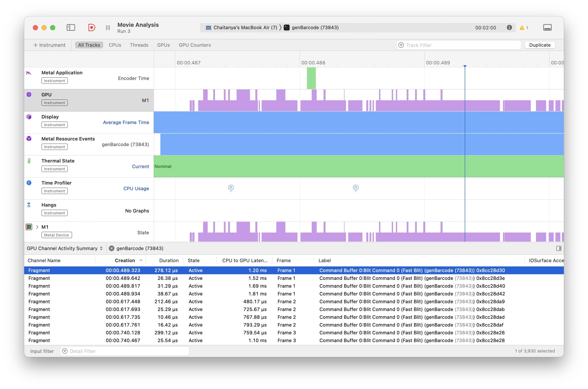The height and width of the screenshot is (389, 588).
Task: Click the blue playhead marker in ruler
Action: coord(465,66)
